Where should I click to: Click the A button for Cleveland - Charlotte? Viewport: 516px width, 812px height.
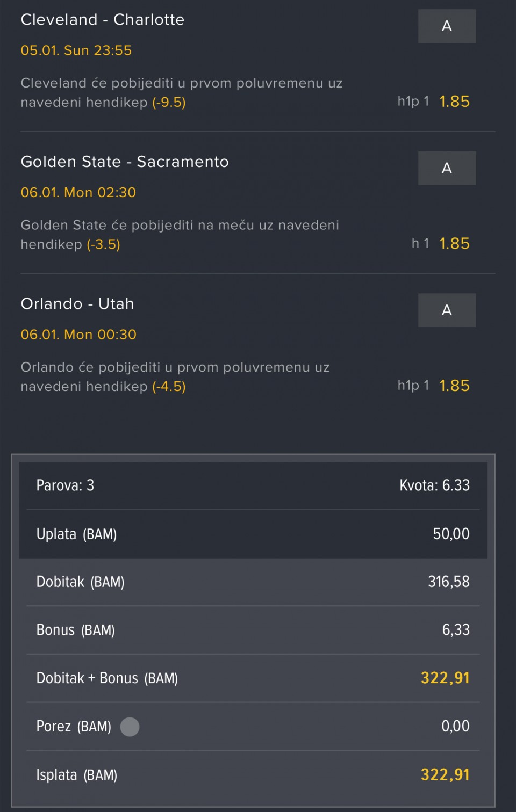click(x=447, y=26)
